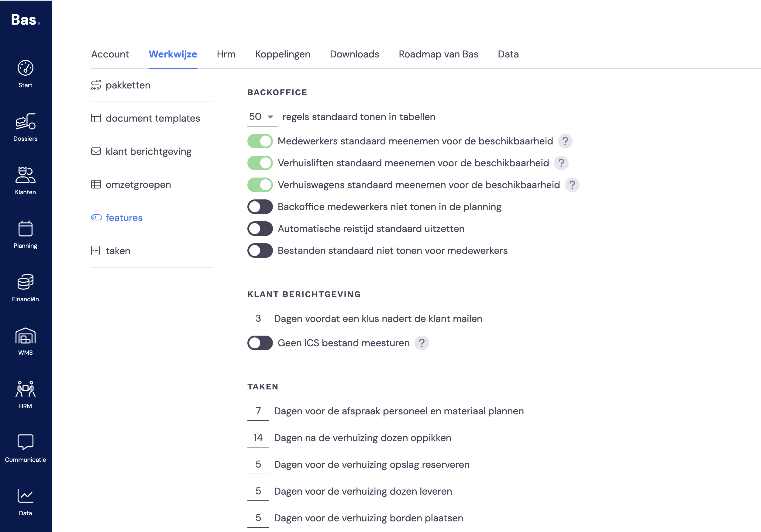Expand the 50 regels dropdown
Viewport: 761px width, 532px height.
click(x=262, y=117)
